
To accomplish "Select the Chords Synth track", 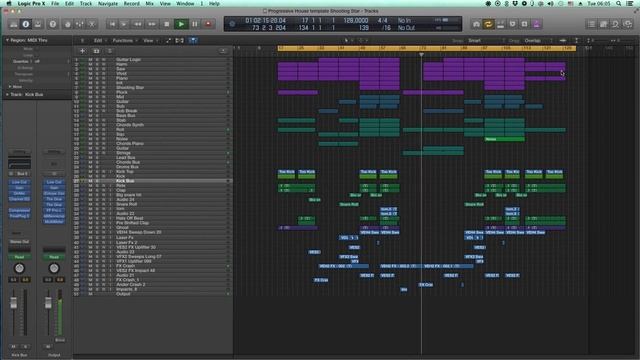I will click(130, 125).
